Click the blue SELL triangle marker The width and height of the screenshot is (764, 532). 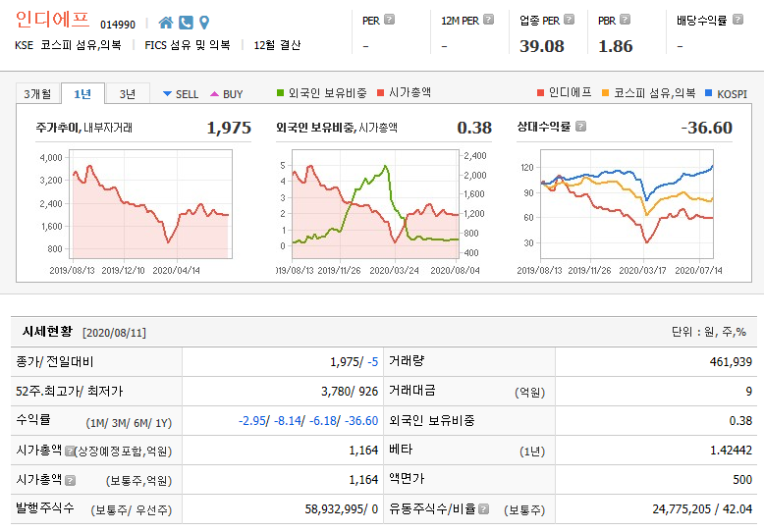[167, 93]
